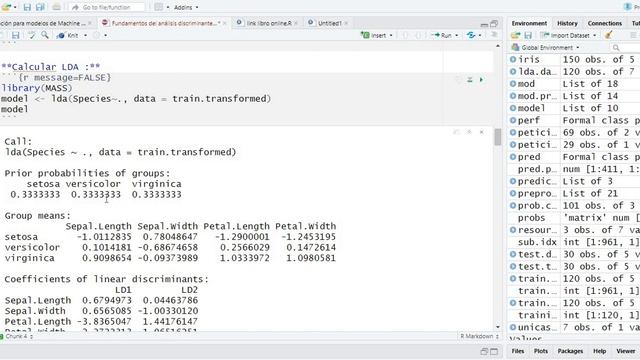
Task: Toggle the document outline icon
Action: click(x=494, y=36)
